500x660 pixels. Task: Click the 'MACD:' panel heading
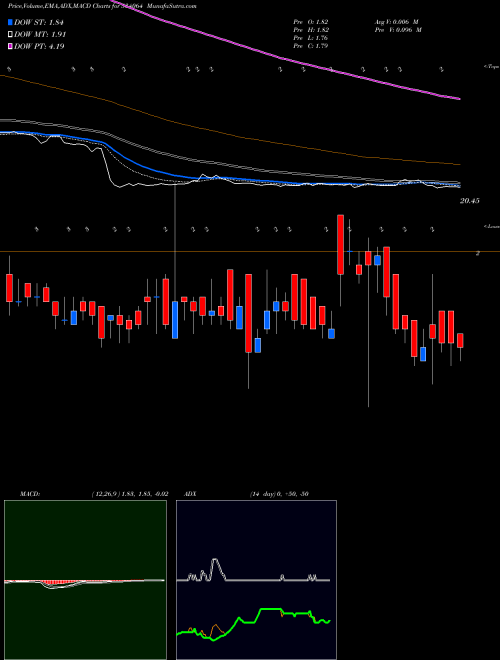(x=29, y=494)
